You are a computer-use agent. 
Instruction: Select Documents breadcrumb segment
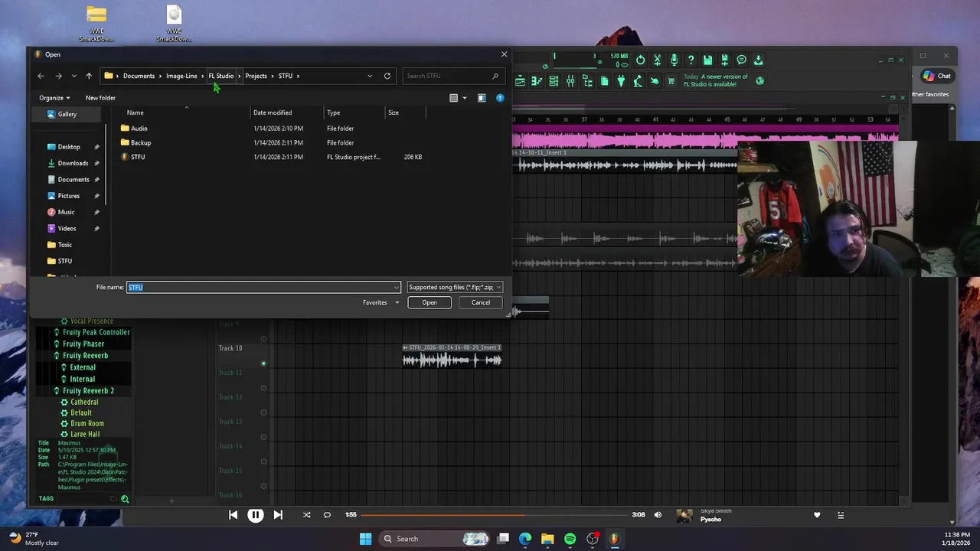click(x=139, y=76)
